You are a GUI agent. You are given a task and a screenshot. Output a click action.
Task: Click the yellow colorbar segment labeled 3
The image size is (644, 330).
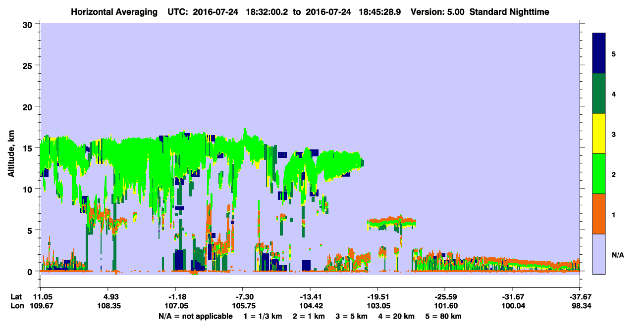(599, 134)
